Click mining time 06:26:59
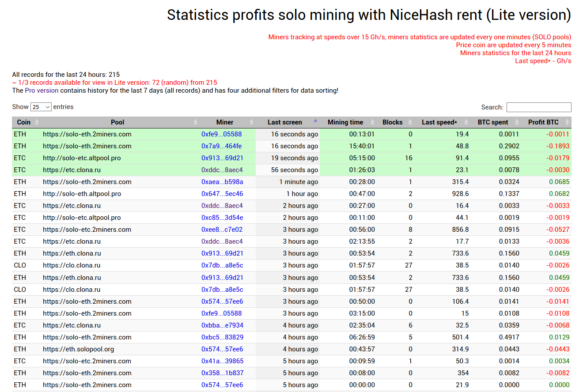The width and height of the screenshot is (583, 392). pyautogui.click(x=362, y=337)
